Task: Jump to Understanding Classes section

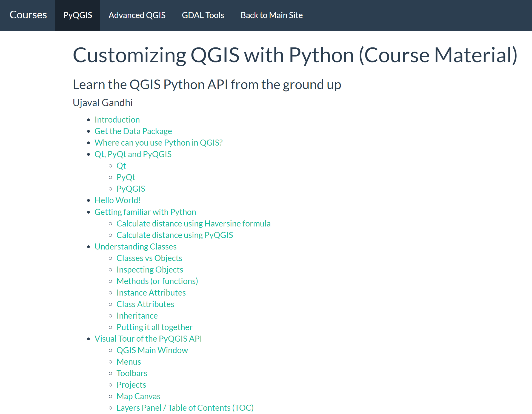Action: [135, 247]
